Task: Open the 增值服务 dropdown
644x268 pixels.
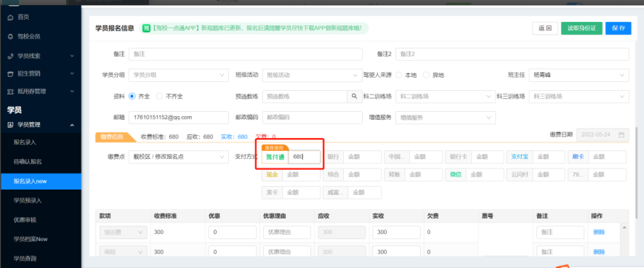Action: point(446,118)
